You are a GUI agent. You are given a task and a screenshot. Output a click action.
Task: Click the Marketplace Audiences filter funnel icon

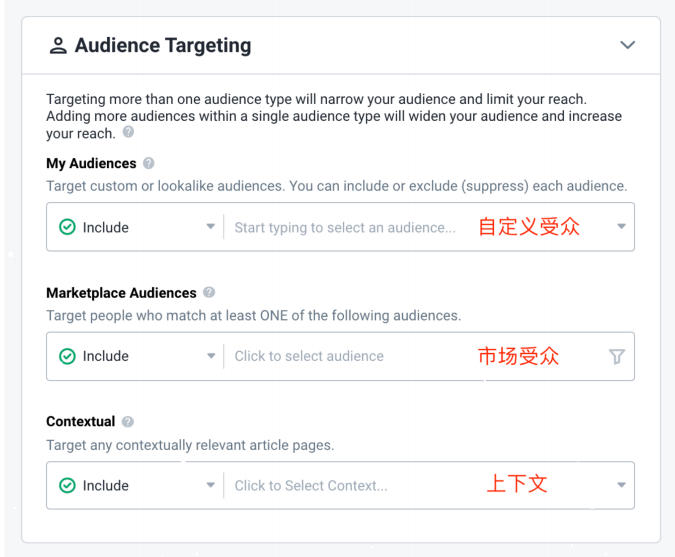point(616,357)
